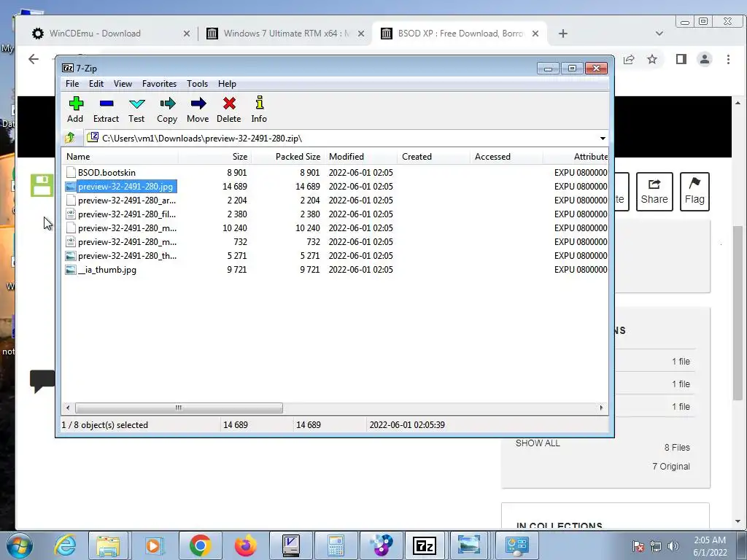Screen dimensions: 747x560
Task: Open Chrome tab search dropdown
Action: pyautogui.click(x=659, y=34)
